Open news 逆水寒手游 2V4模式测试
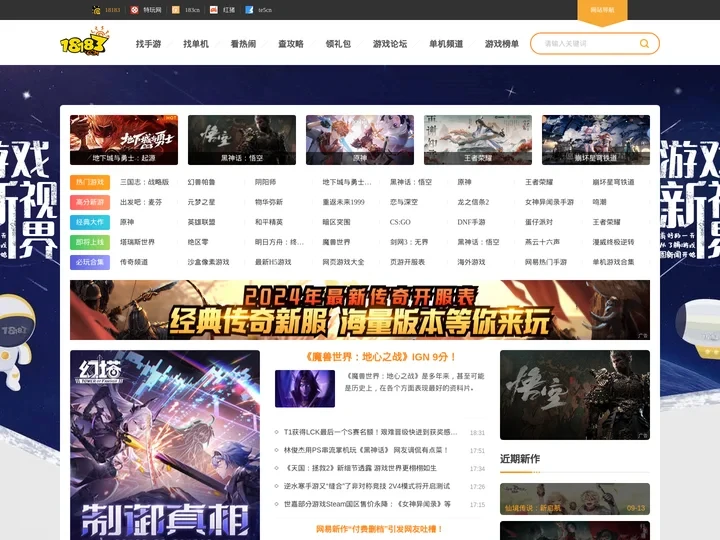This screenshot has width=720, height=540. click(367, 486)
